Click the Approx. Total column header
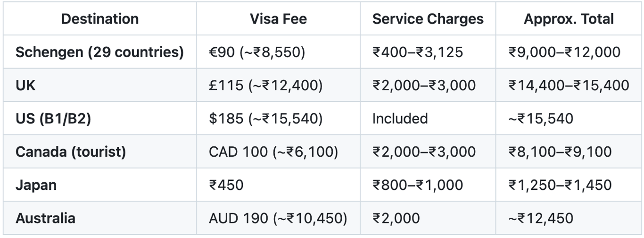Viewport: 644px width, 238px height. pyautogui.click(x=569, y=19)
